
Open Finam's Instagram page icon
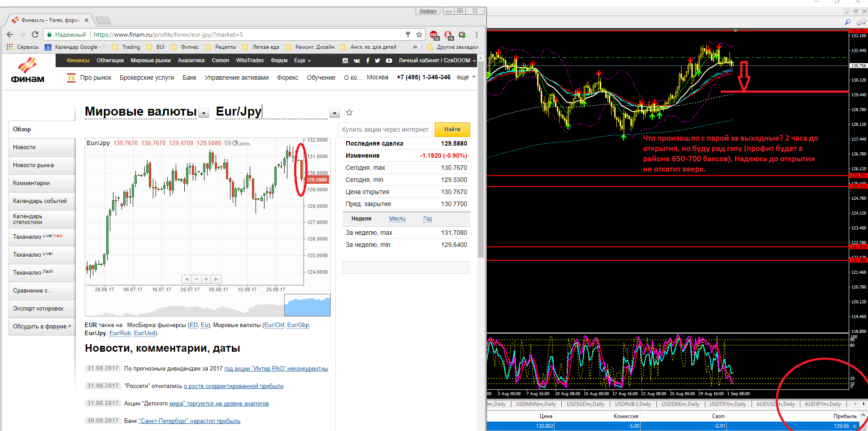point(345,60)
